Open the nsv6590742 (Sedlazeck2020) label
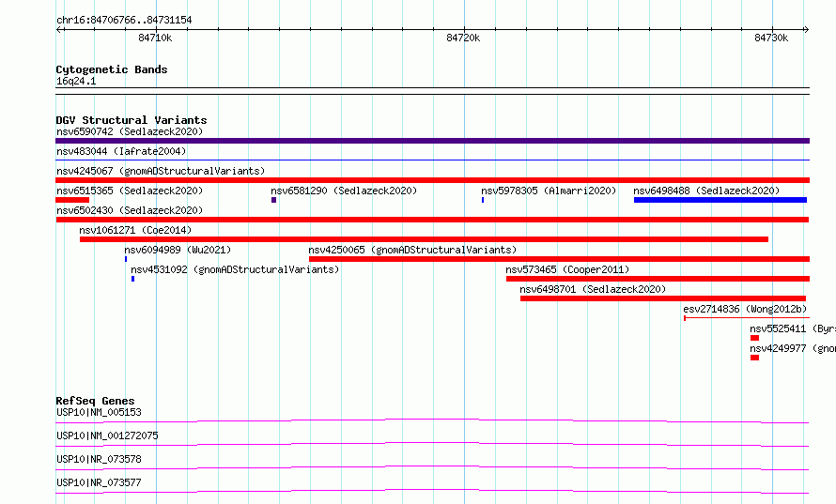This screenshot has width=836, height=504. 130,131
